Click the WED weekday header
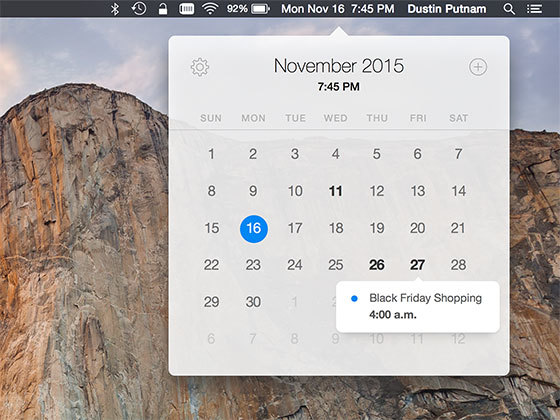Screen dimensions: 560x420 [x=336, y=118]
